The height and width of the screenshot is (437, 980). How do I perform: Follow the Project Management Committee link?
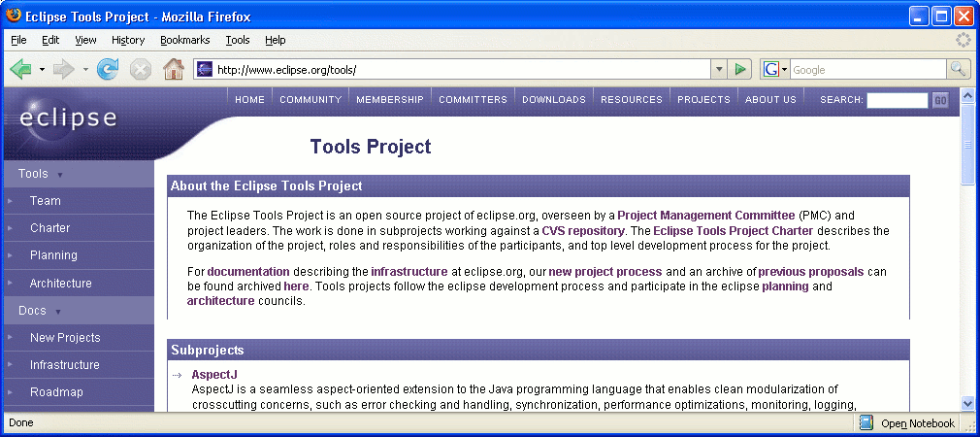pos(706,216)
